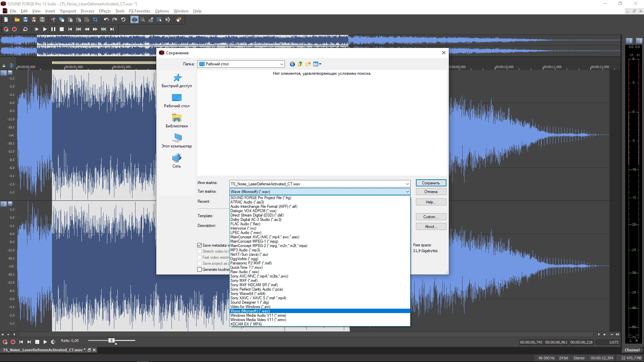The image size is (644, 362).
Task: Click the New file icon in toolbar
Action: (x=6, y=20)
